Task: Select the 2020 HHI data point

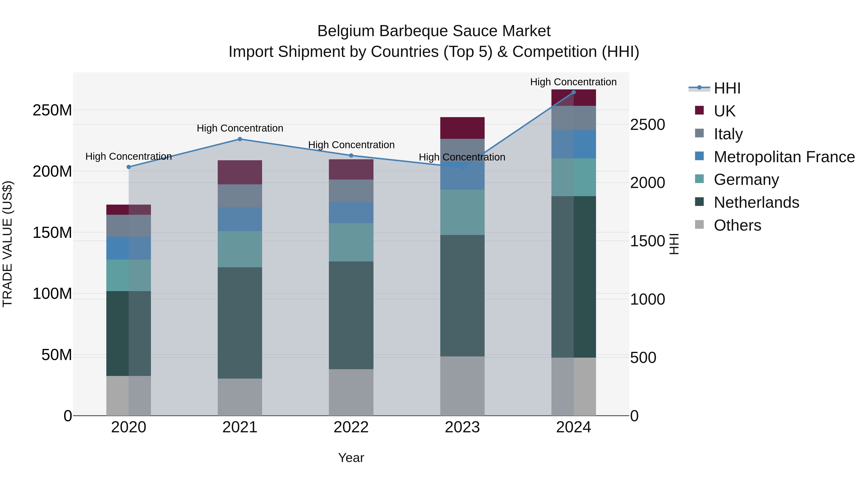Action: click(x=128, y=167)
